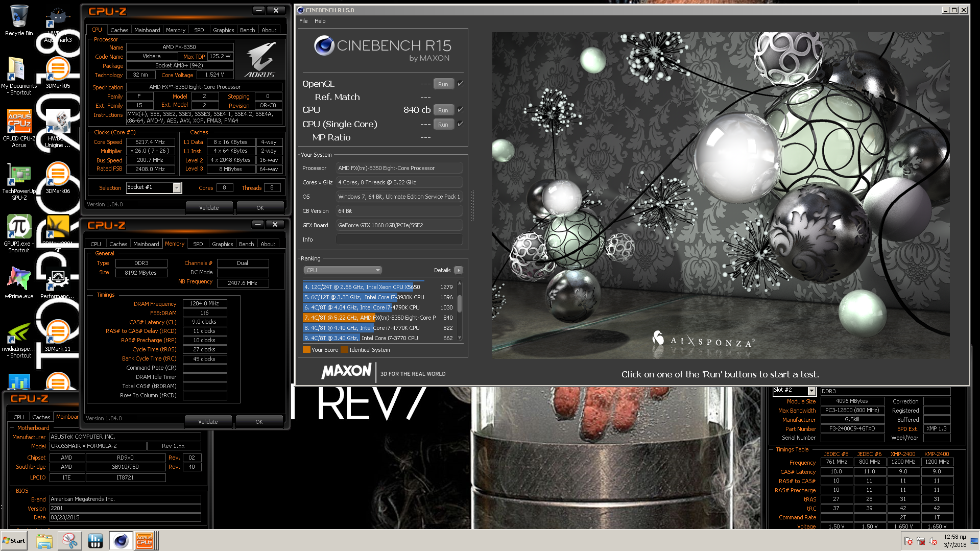This screenshot has height=551, width=980.
Task: Open the HWBOT app taskbar icon
Action: point(95,541)
